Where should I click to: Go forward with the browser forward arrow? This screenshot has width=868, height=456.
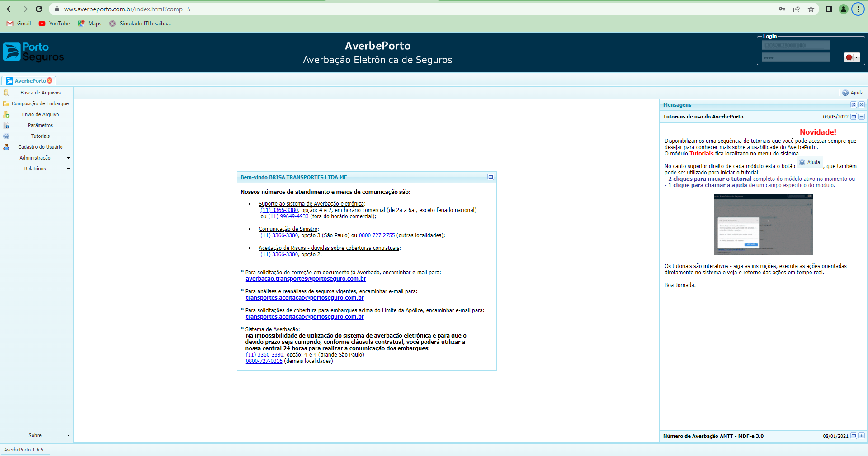[24, 9]
